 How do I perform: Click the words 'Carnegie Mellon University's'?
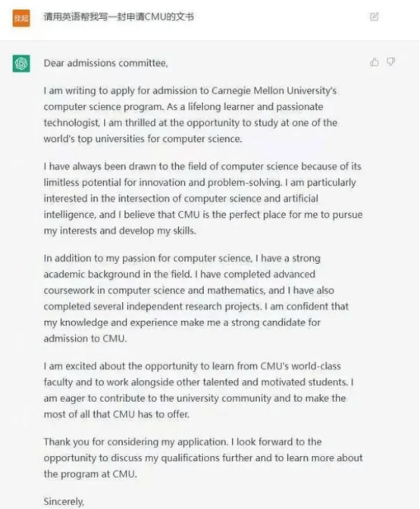coord(274,90)
